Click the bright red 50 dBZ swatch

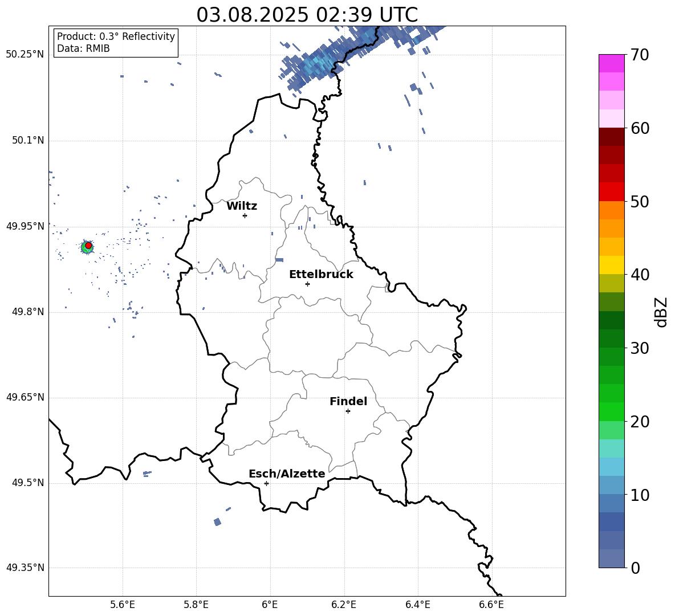point(611,192)
